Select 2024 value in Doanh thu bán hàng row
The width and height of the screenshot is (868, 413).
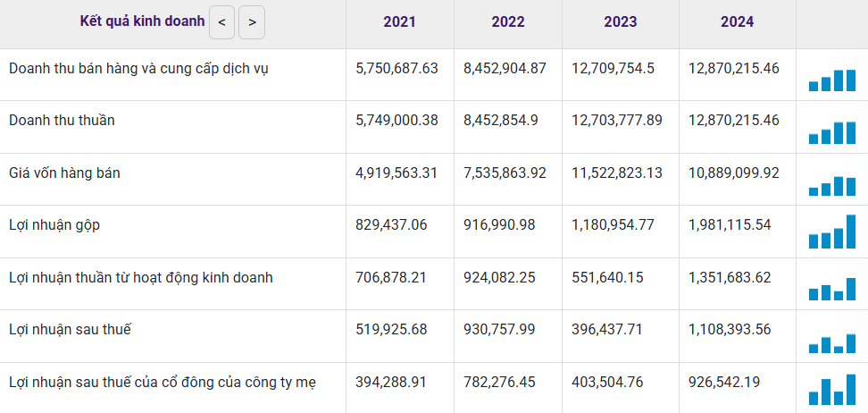tap(734, 68)
